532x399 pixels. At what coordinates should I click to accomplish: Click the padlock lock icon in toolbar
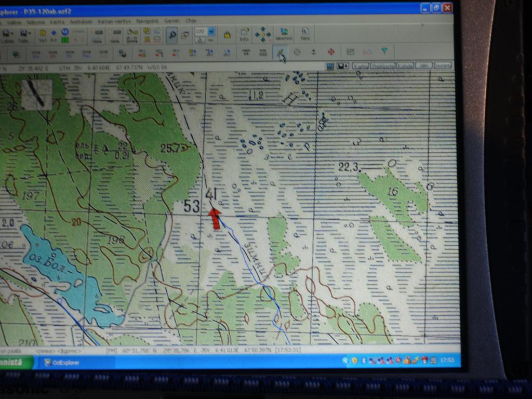(227, 35)
